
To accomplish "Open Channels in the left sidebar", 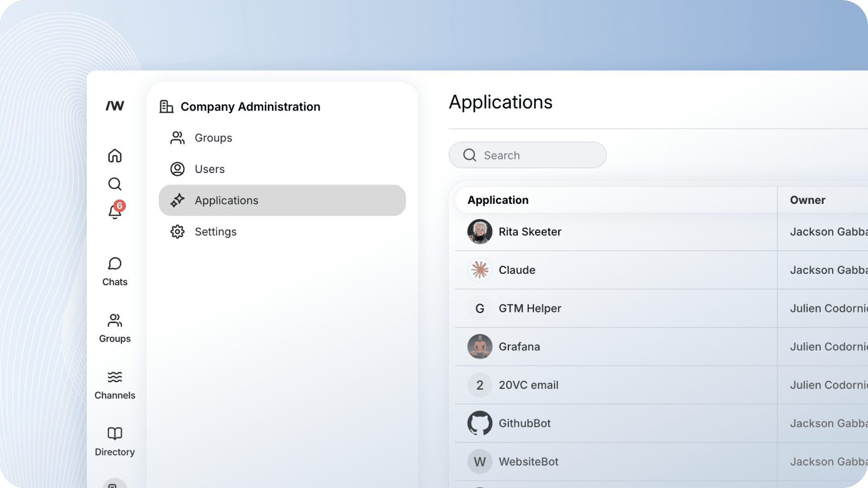I will (115, 386).
